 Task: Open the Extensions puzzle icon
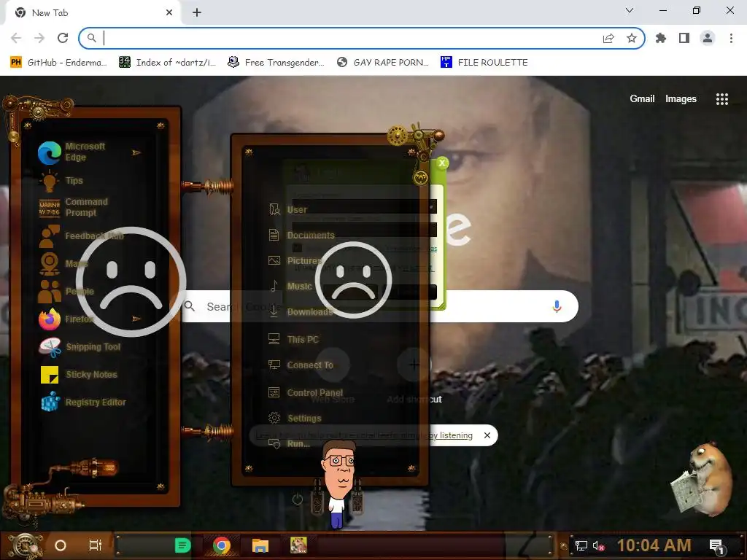pos(661,38)
